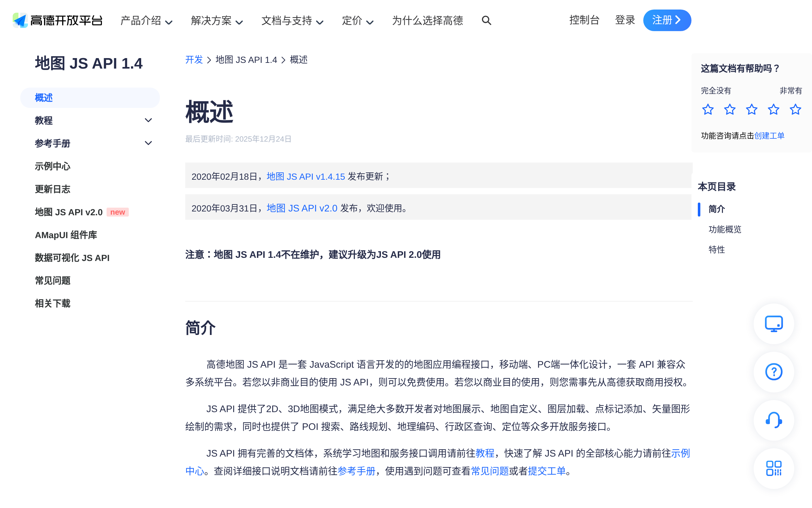Expand 产品介绍 dropdown menu
The height and width of the screenshot is (508, 812).
(x=146, y=21)
